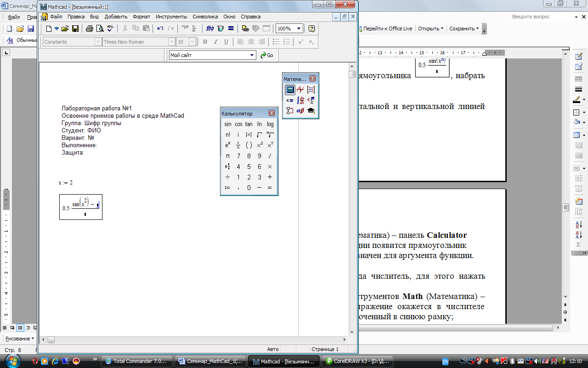Click the cos button in Calculator palette
The height and width of the screenshot is (368, 588).
pyautogui.click(x=238, y=124)
